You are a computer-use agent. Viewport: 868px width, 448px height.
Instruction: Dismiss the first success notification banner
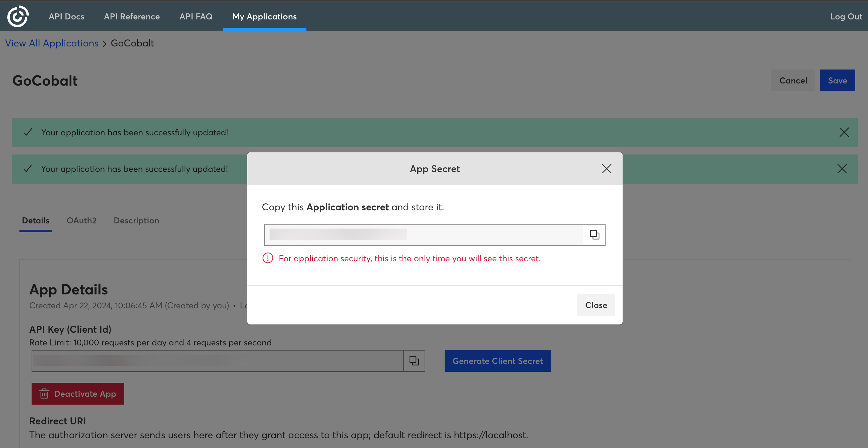tap(844, 132)
